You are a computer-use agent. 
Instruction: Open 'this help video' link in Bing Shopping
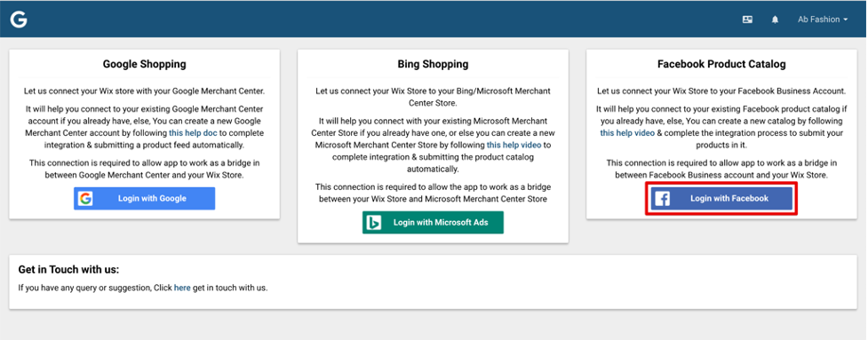point(514,145)
